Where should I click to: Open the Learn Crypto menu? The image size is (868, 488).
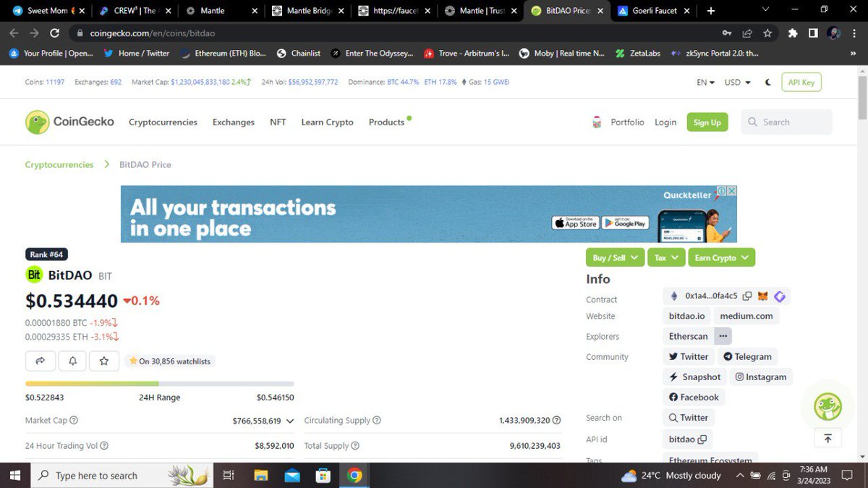(327, 122)
